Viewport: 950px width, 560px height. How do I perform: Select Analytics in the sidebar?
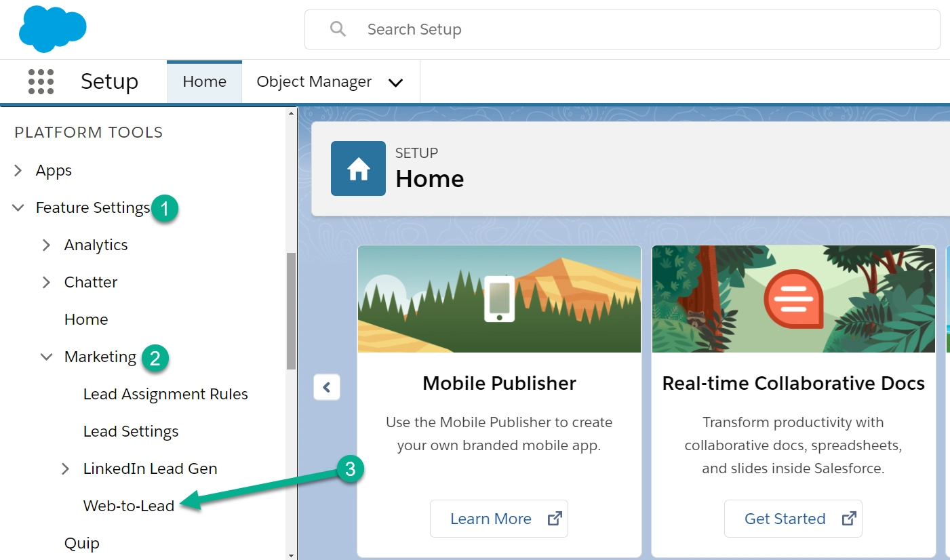click(x=96, y=245)
